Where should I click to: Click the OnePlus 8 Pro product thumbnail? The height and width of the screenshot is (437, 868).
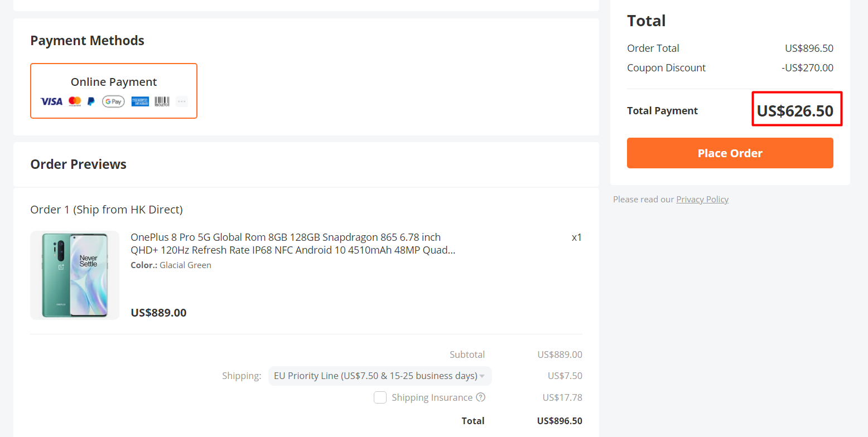tap(75, 275)
